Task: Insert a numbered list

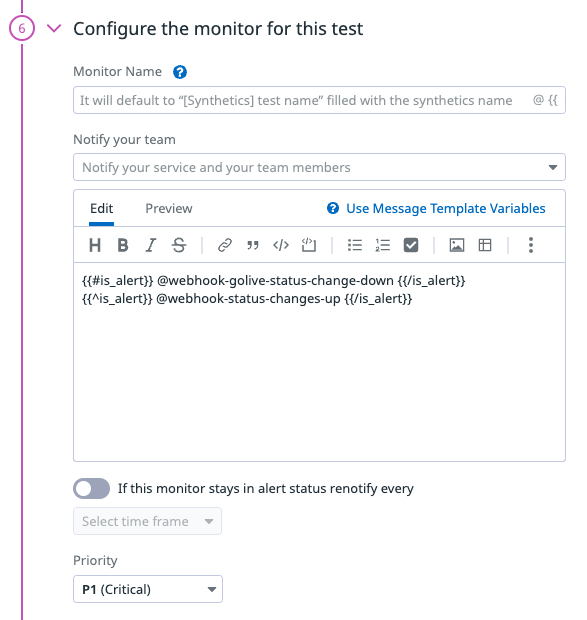Action: (383, 245)
